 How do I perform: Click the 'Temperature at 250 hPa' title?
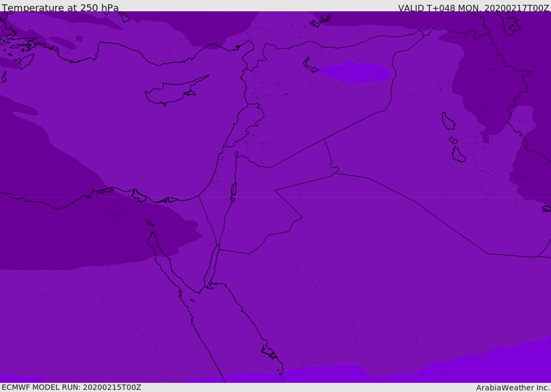(60, 8)
